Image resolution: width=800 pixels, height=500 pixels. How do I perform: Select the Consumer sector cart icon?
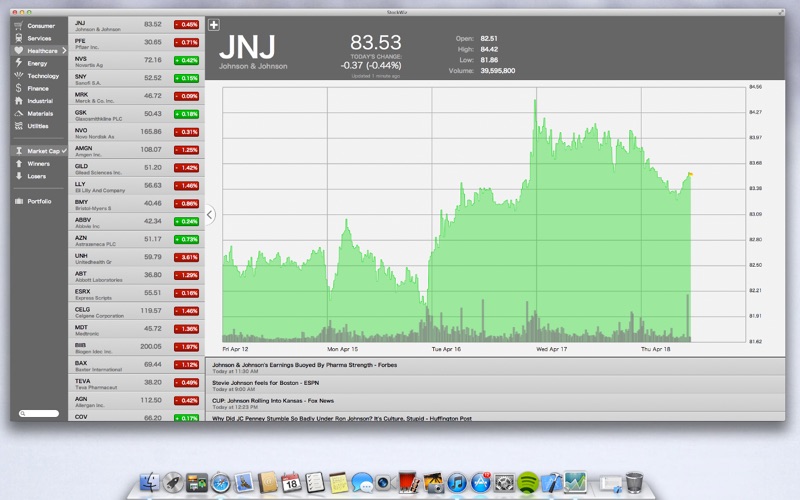tap(19, 26)
